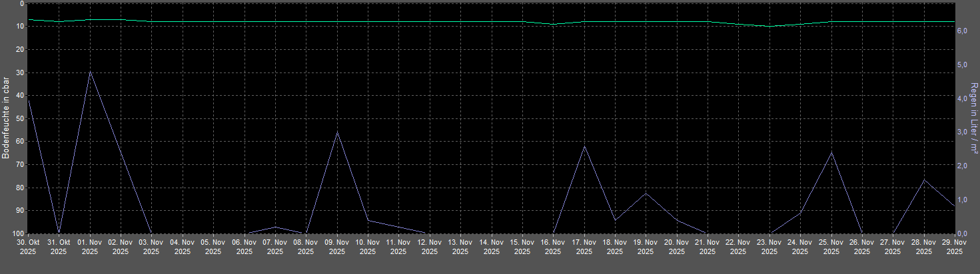
Task: Click the 'Regen in Liter / m²' axis title
Action: (973, 118)
